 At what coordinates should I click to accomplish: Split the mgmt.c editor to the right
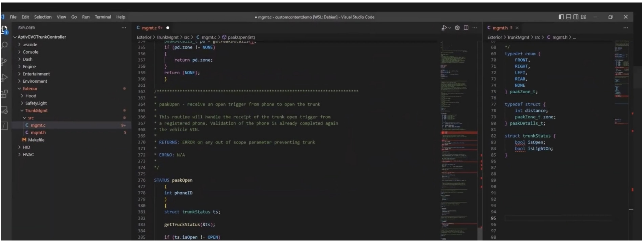(466, 28)
